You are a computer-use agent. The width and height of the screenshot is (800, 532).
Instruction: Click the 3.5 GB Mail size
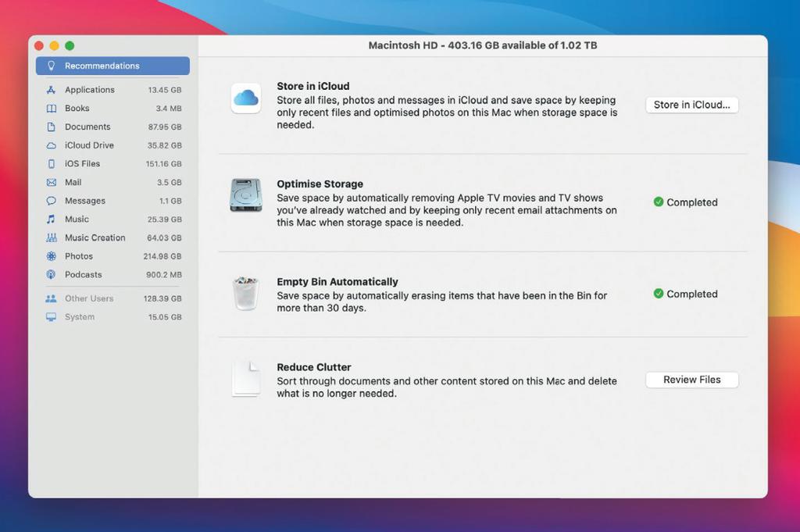(x=170, y=182)
